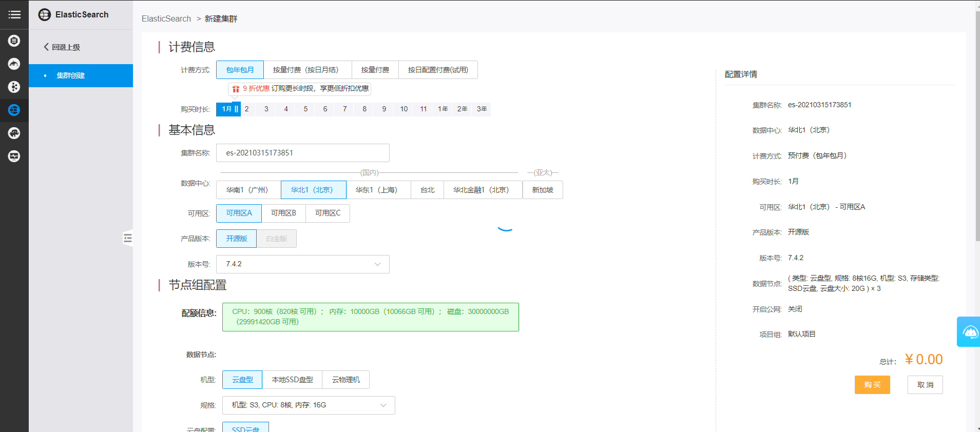
Task: Click the gift icon in the discount tip
Action: coord(236,89)
